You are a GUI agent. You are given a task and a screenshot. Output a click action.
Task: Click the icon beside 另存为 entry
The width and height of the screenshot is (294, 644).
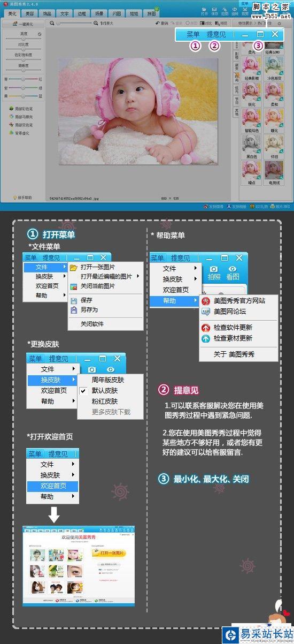(74, 309)
